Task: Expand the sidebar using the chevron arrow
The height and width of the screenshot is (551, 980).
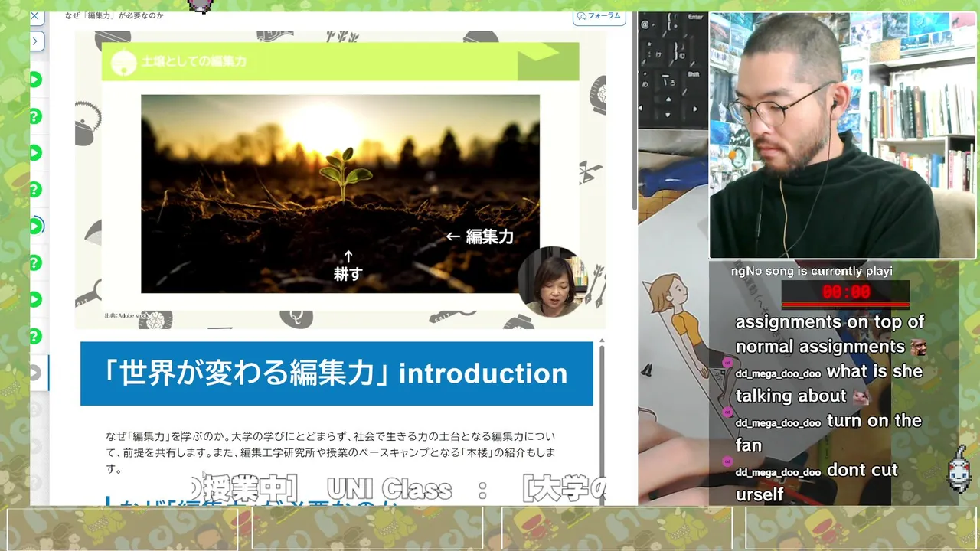Action: click(35, 40)
